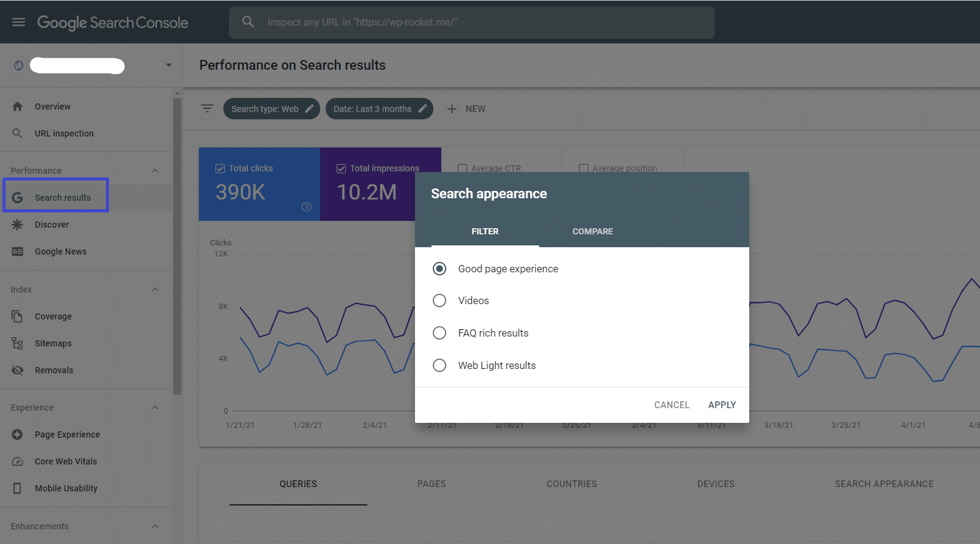The height and width of the screenshot is (544, 980).
Task: Collapse the Experience section
Action: point(155,408)
